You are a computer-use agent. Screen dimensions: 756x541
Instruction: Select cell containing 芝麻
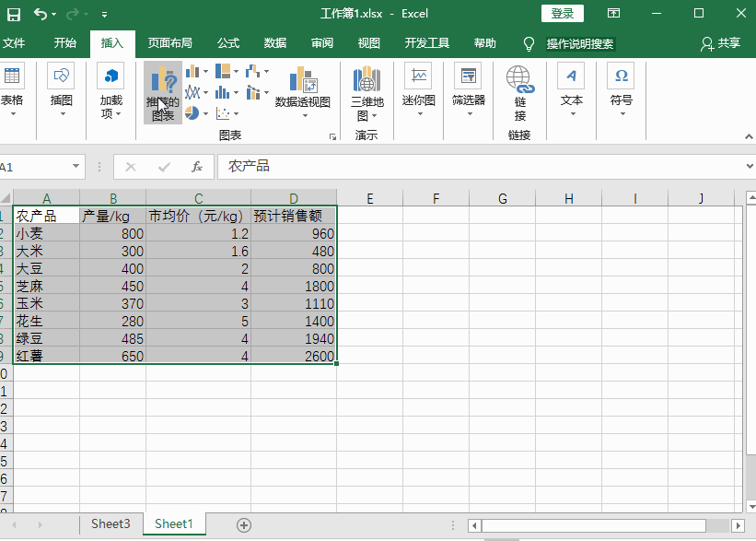point(46,286)
